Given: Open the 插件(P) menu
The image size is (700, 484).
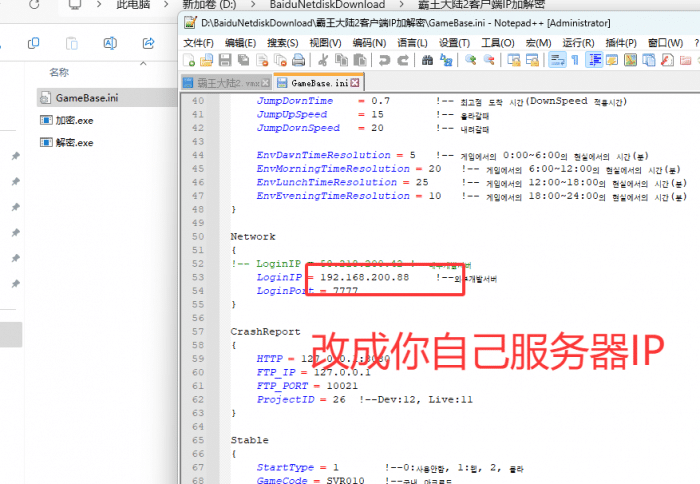Looking at the screenshot, I should coord(621,43).
